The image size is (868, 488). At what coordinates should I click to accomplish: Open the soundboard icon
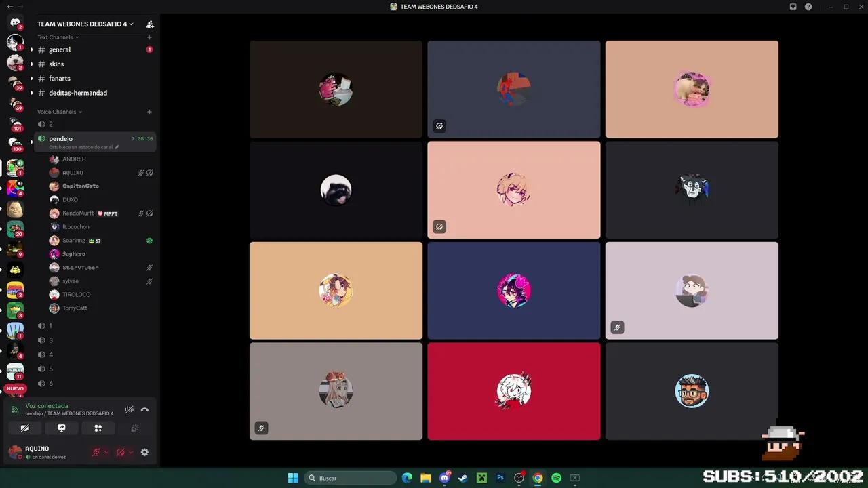(x=135, y=428)
